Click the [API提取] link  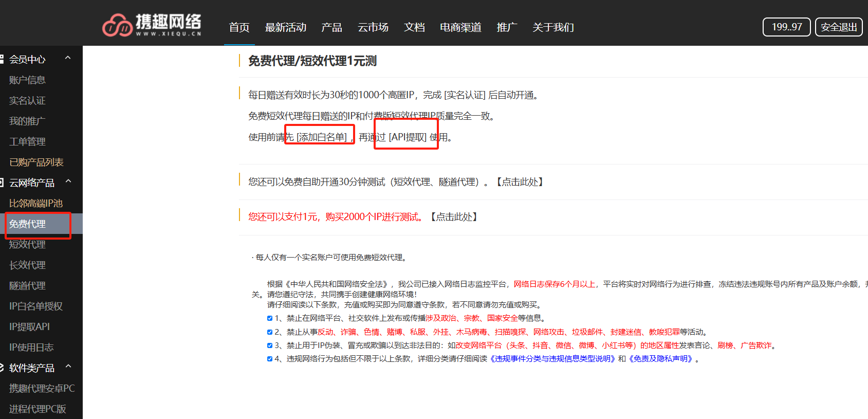408,137
